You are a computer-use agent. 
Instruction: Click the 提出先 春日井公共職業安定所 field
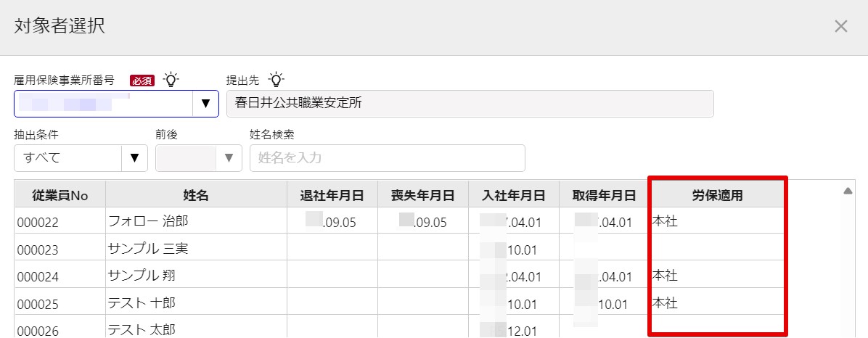coord(470,104)
